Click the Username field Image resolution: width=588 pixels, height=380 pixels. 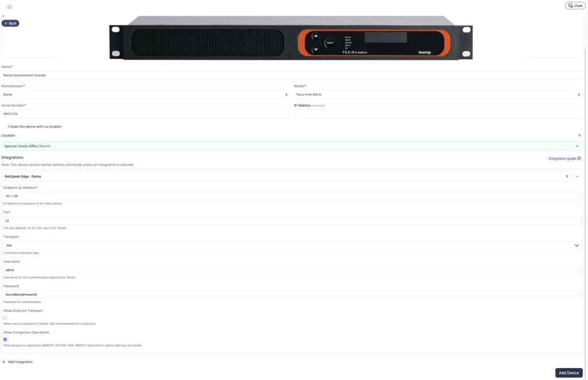pyautogui.click(x=292, y=270)
